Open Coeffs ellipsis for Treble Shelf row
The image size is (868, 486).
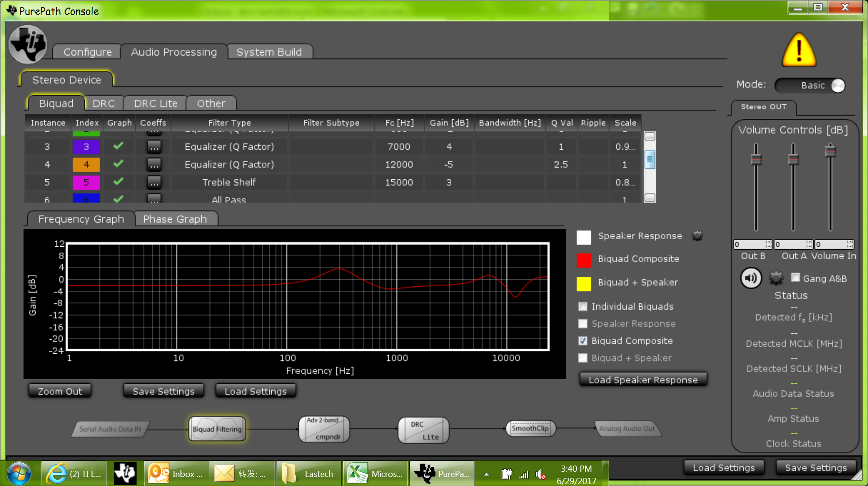[x=154, y=182]
